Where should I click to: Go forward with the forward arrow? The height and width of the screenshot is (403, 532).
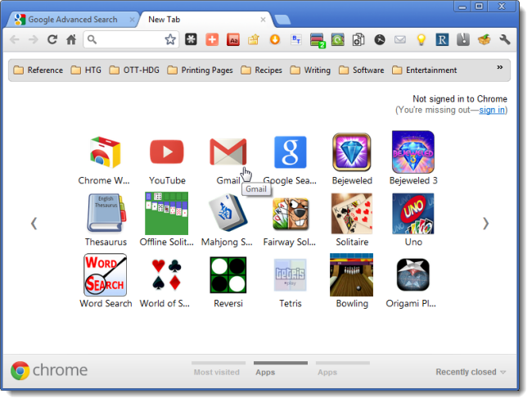tap(33, 39)
